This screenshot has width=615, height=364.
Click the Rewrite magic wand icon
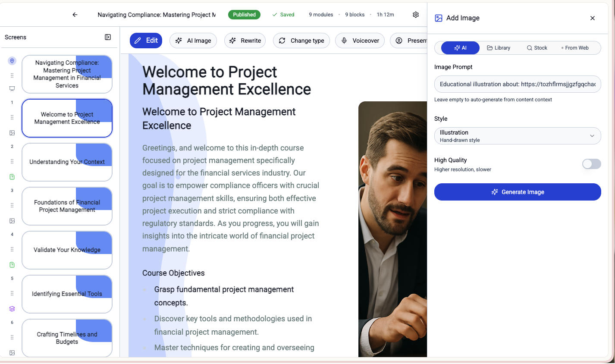point(233,40)
